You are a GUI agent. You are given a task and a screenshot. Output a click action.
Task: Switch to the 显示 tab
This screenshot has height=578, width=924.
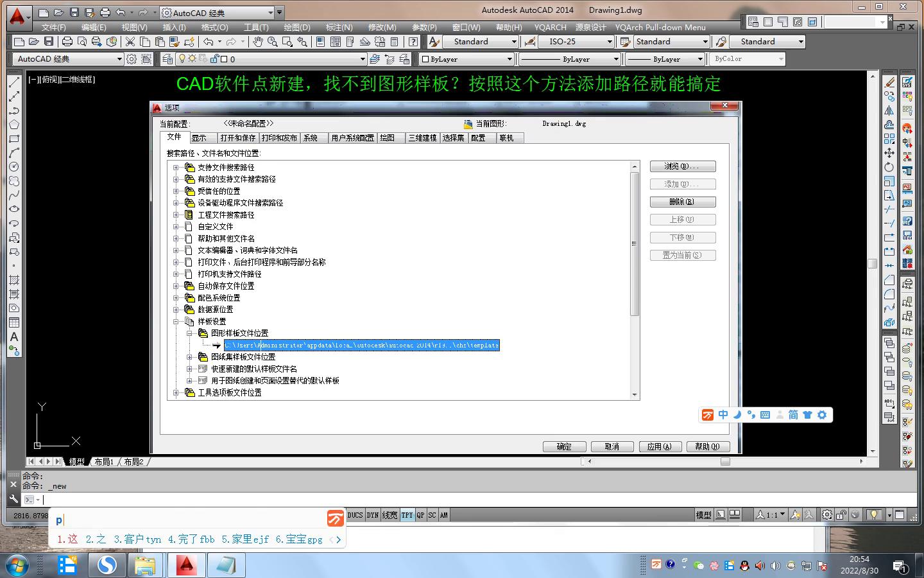[x=199, y=138]
